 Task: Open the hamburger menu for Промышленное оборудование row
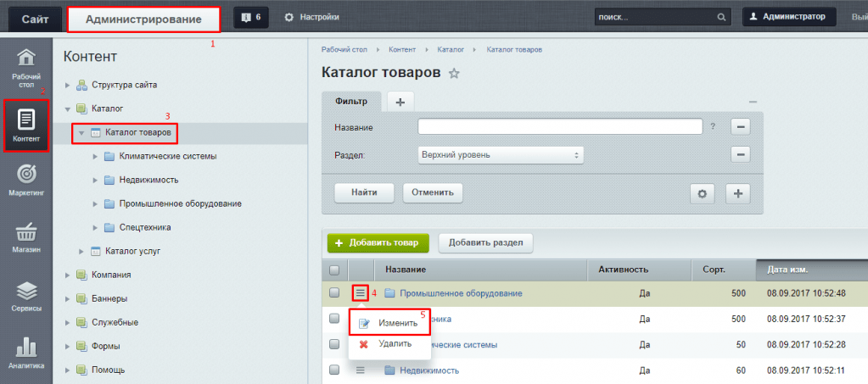pyautogui.click(x=360, y=293)
